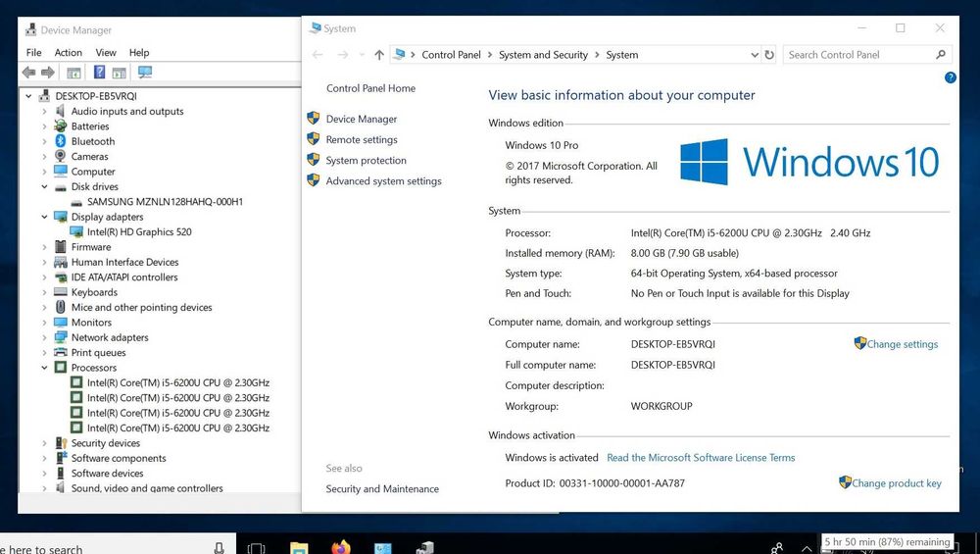Select Intel(R) HD Graphics 520 adapter
Viewport: 980px width, 554px height.
[x=139, y=232]
